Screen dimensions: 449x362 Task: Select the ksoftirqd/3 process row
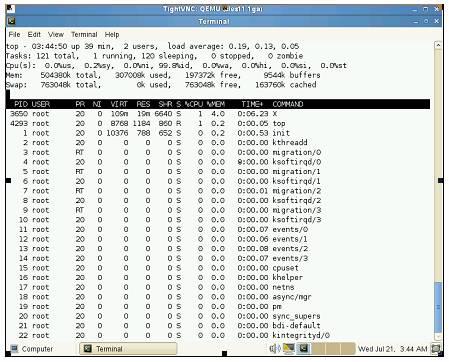pos(218,220)
